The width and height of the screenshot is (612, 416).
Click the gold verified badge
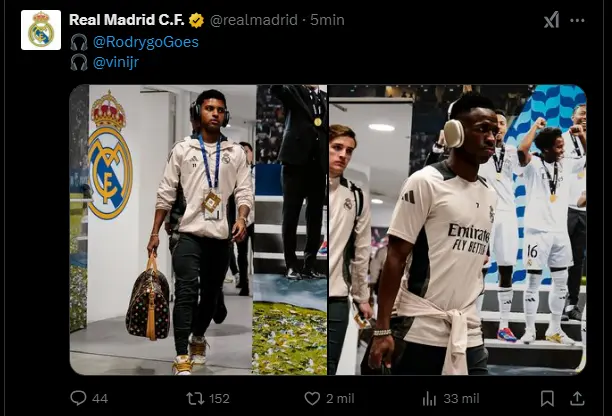pos(196,20)
